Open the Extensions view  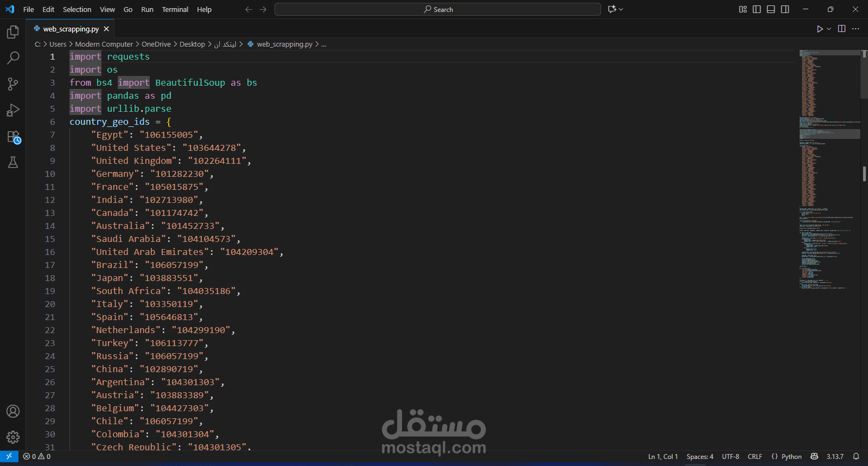click(13, 137)
